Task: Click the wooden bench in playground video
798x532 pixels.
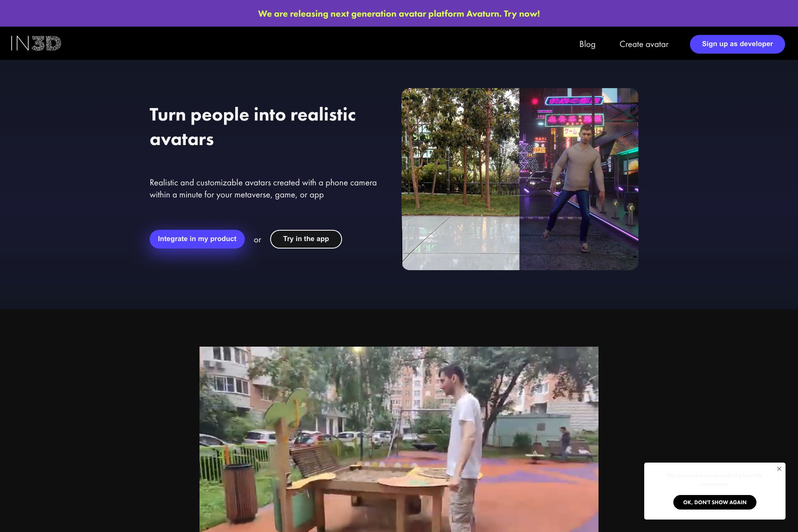Action: (x=316, y=461)
